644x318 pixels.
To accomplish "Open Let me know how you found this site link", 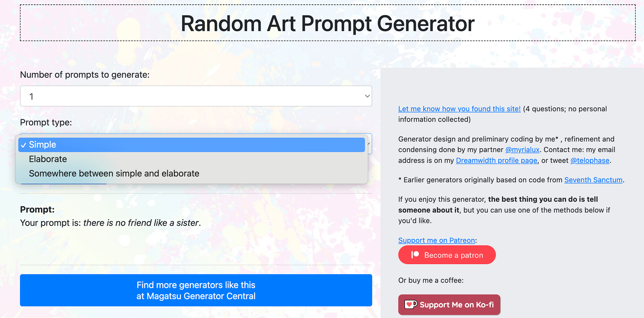I will coord(459,109).
